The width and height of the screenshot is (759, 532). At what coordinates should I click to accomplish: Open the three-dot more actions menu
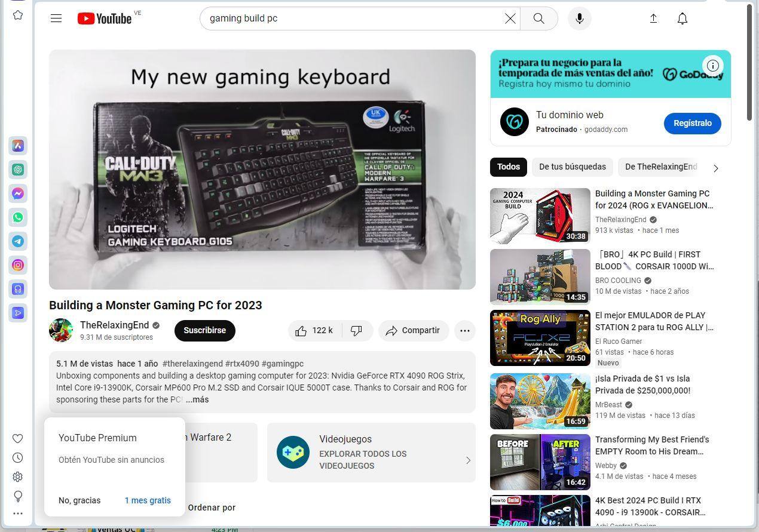(464, 331)
